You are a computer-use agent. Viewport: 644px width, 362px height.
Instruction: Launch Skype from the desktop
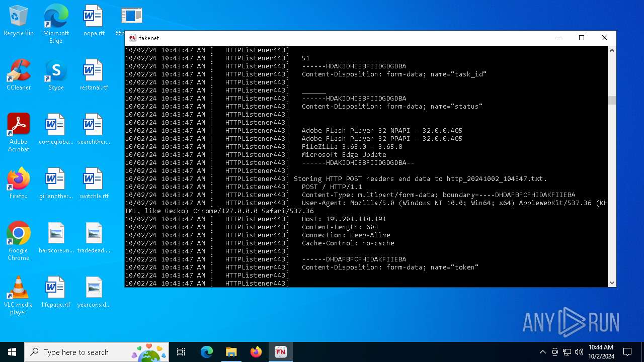(x=56, y=75)
